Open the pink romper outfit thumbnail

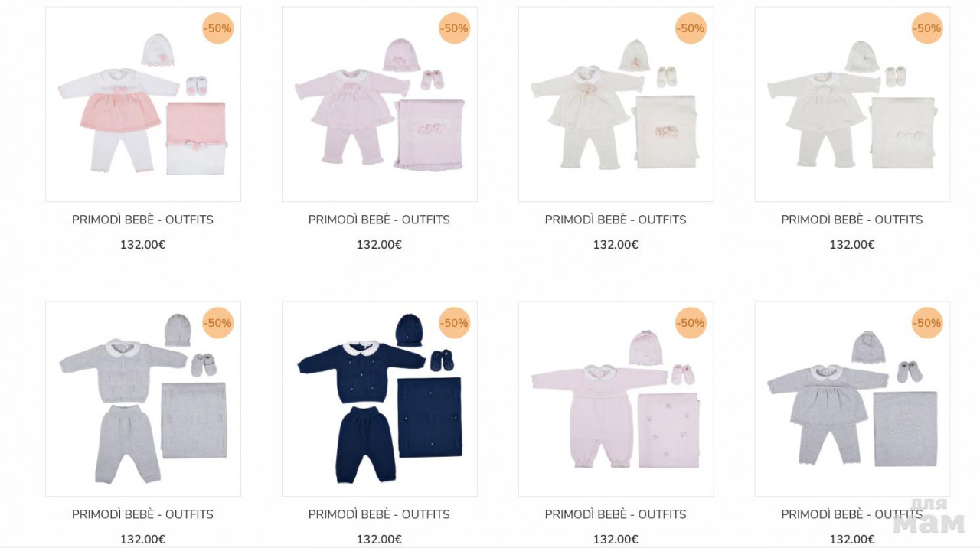(616, 399)
